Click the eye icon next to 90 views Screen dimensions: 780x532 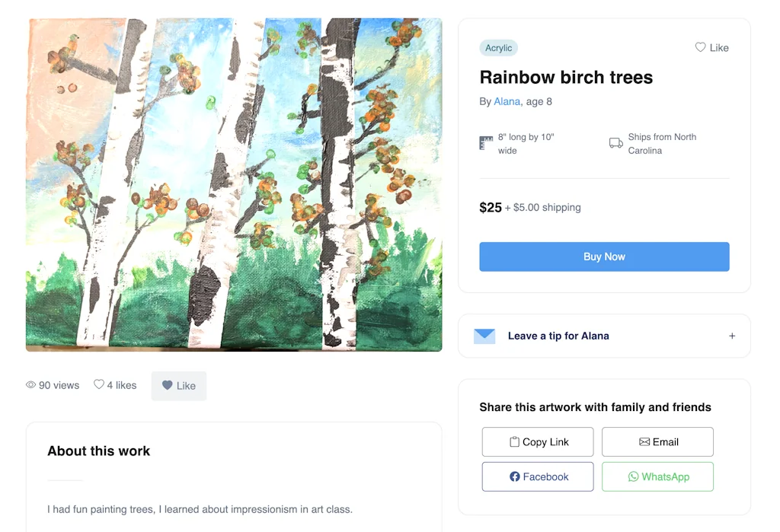(31, 385)
